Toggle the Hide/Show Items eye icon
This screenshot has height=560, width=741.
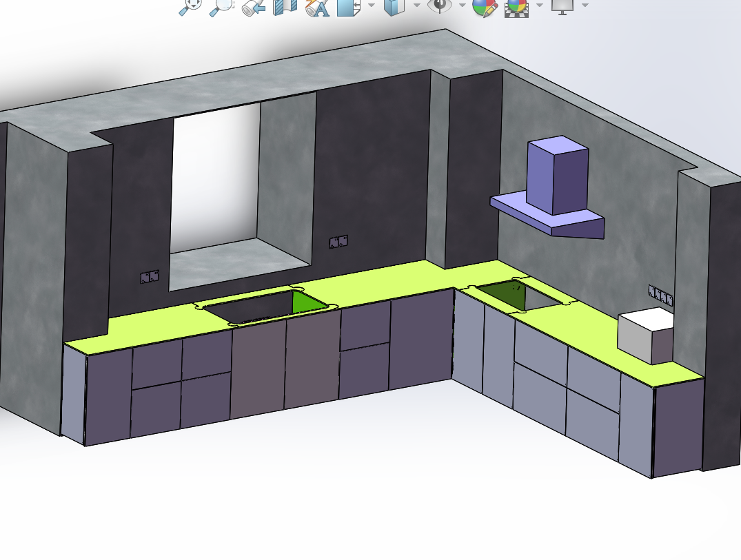pyautogui.click(x=439, y=6)
